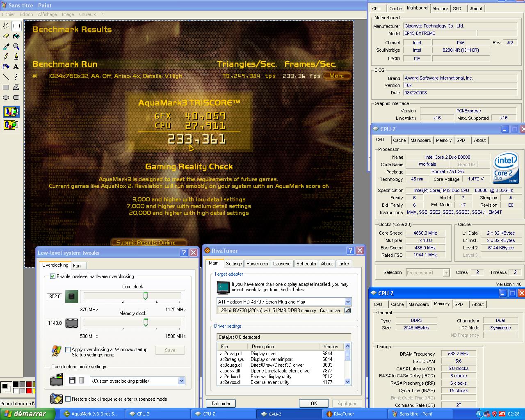
Task: Click the Tab order button in RivaTuner
Action: click(x=221, y=404)
